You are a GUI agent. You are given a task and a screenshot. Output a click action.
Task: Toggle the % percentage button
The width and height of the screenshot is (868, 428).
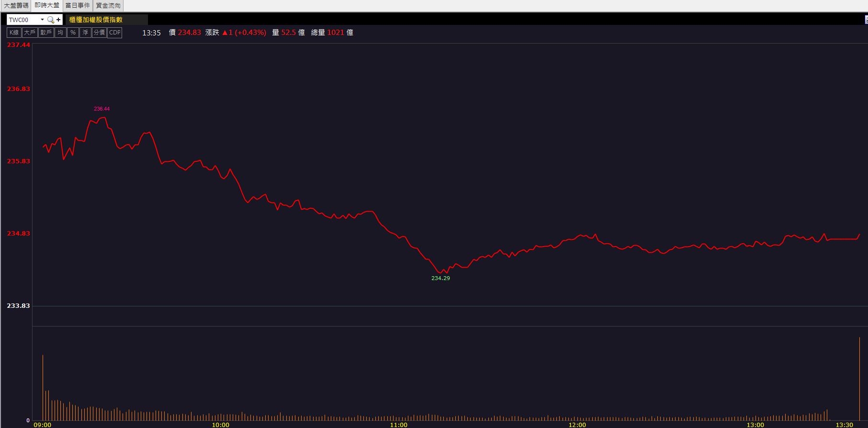point(73,33)
